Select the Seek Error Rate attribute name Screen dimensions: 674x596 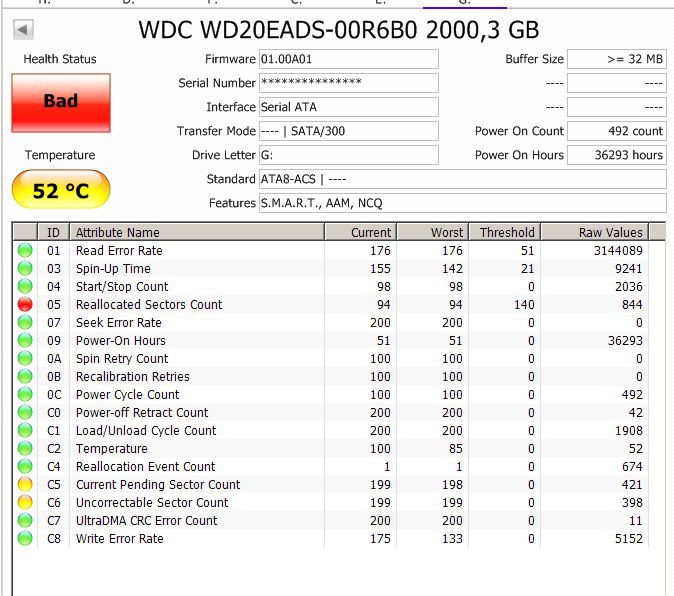(x=119, y=323)
